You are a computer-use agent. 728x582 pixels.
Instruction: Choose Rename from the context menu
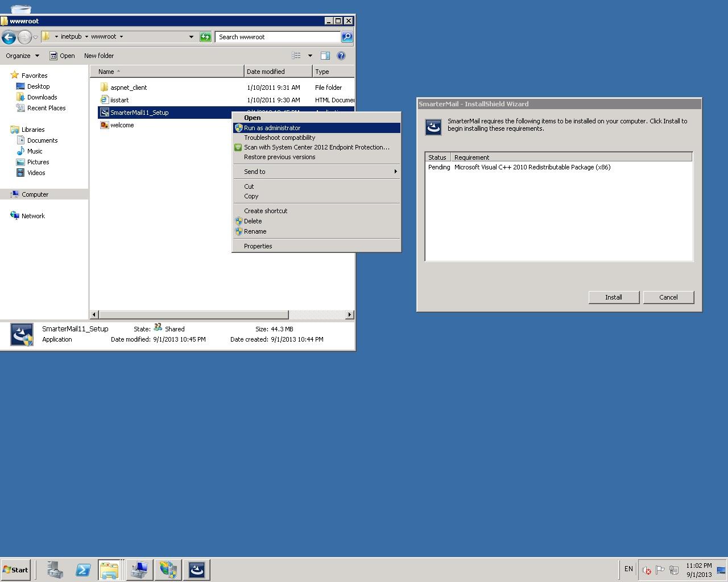click(x=316, y=231)
